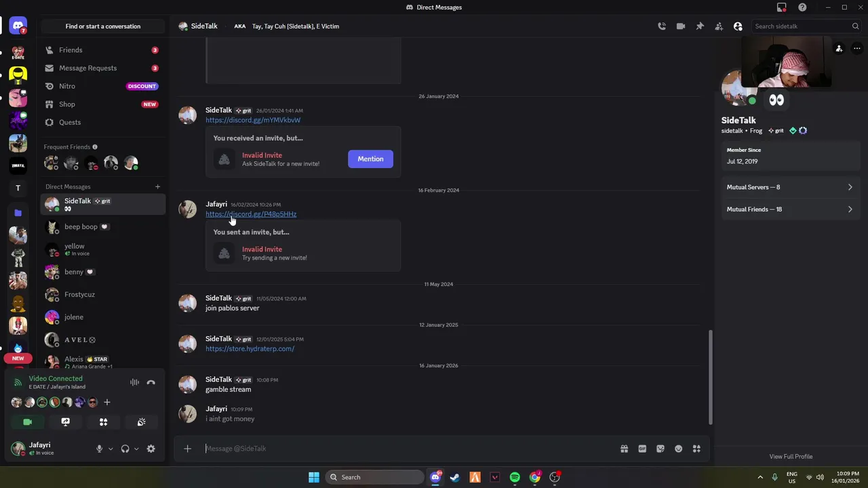The width and height of the screenshot is (868, 488).
Task: Open sticker picker
Action: (x=660, y=449)
